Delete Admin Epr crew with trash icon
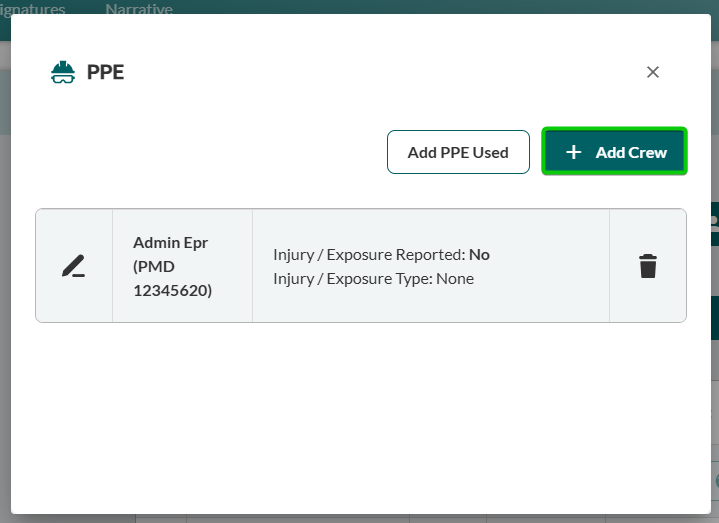This screenshot has height=523, width=719. (x=648, y=266)
